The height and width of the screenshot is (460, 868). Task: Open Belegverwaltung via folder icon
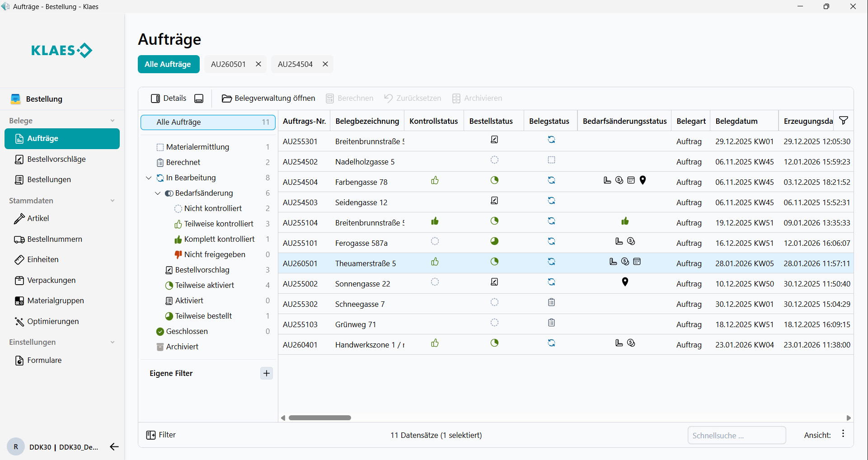[x=226, y=99]
